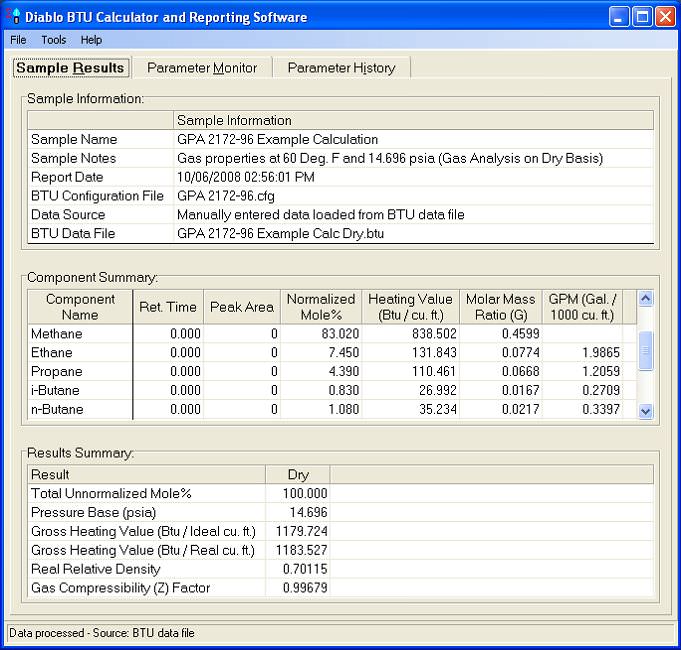
Task: Minimize the Diablo BTU window
Action: click(619, 17)
